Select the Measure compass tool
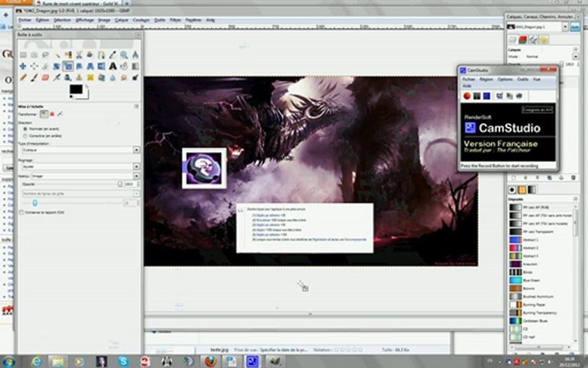588x368 pixels. (135, 55)
